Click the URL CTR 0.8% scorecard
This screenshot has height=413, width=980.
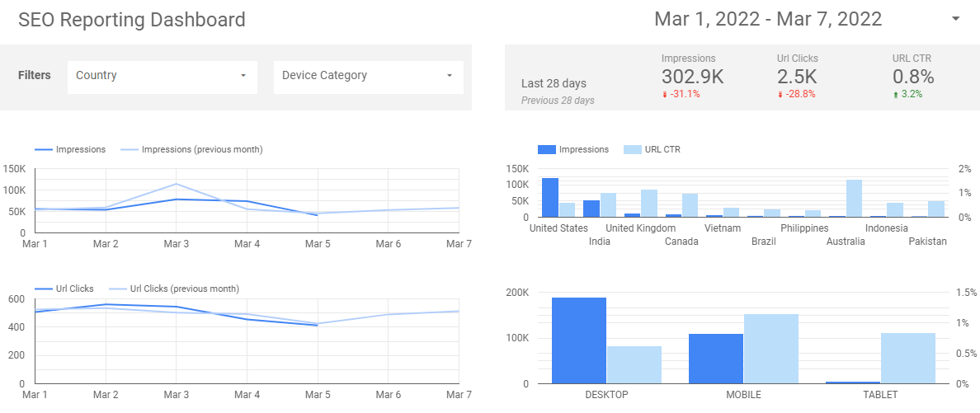(912, 77)
